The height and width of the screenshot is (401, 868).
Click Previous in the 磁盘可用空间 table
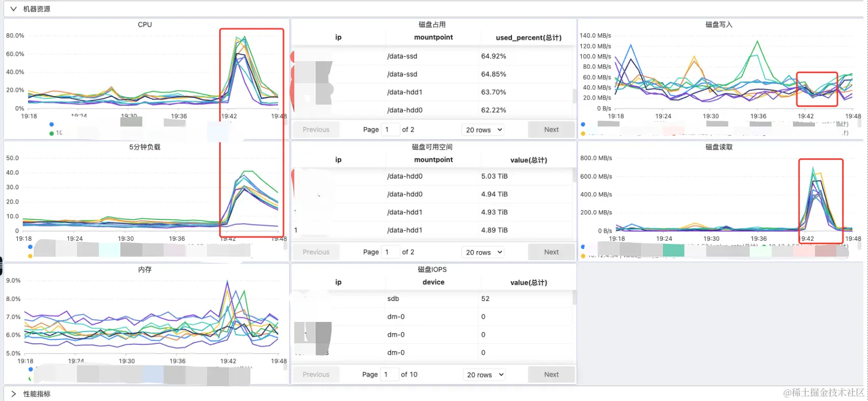pyautogui.click(x=316, y=252)
